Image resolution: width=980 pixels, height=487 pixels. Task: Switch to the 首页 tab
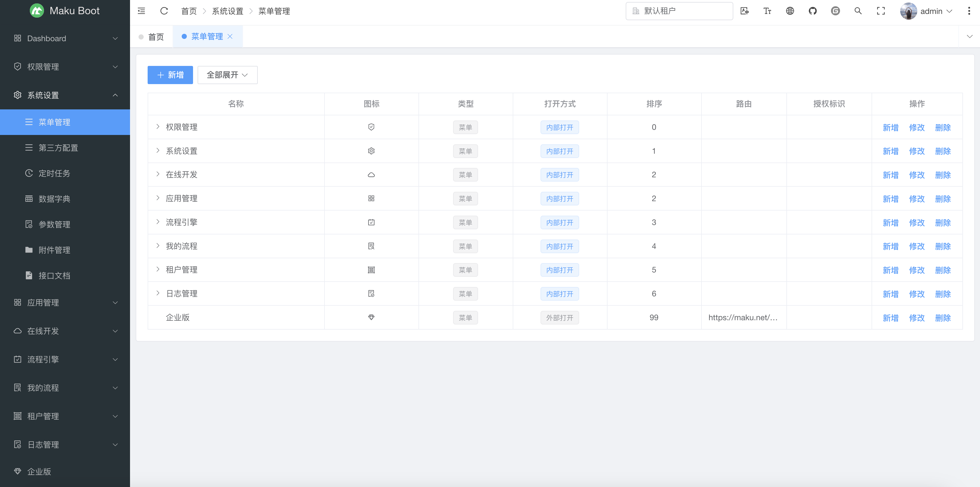[155, 37]
